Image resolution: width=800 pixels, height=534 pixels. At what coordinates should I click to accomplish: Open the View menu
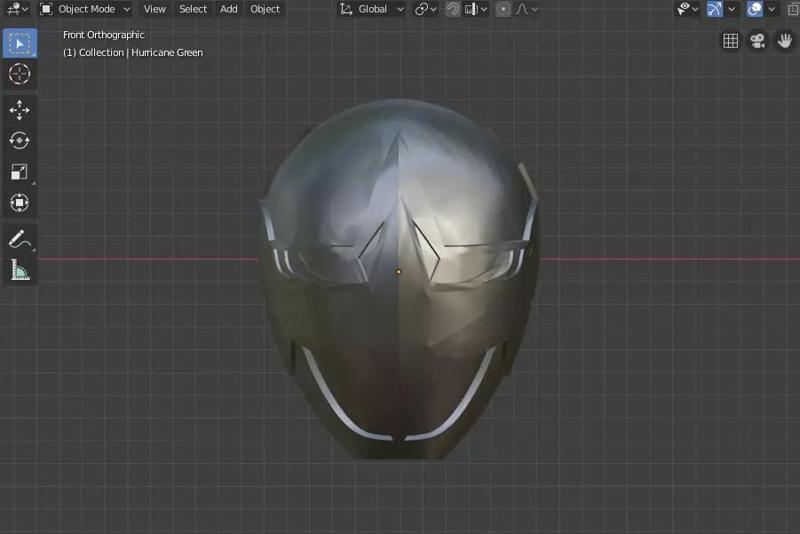point(154,9)
